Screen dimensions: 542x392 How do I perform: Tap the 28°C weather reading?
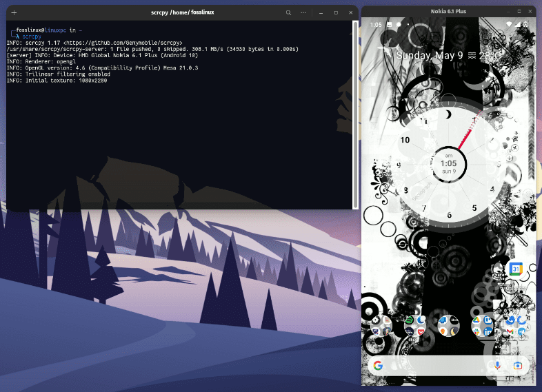[489, 56]
